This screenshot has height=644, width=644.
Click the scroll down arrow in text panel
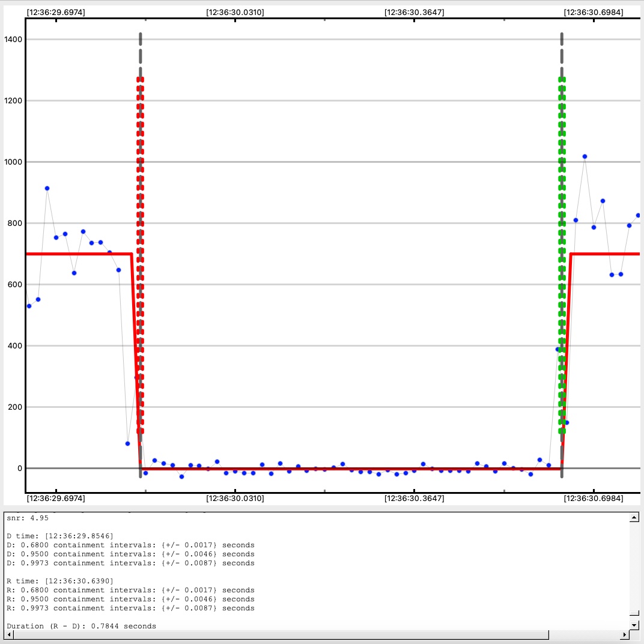634,625
